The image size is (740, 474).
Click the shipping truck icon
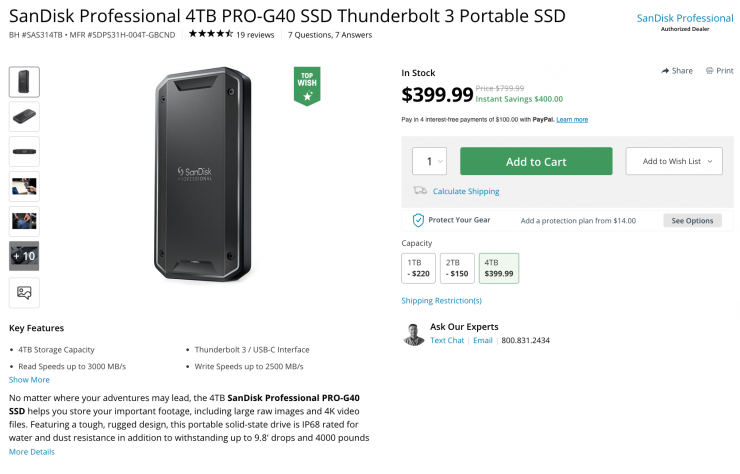[420, 191]
